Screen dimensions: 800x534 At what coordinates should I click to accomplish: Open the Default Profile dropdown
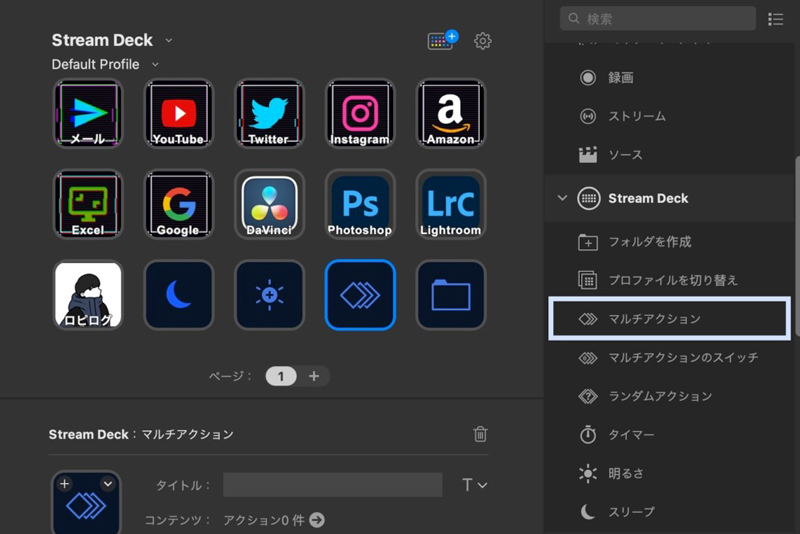pyautogui.click(x=155, y=65)
